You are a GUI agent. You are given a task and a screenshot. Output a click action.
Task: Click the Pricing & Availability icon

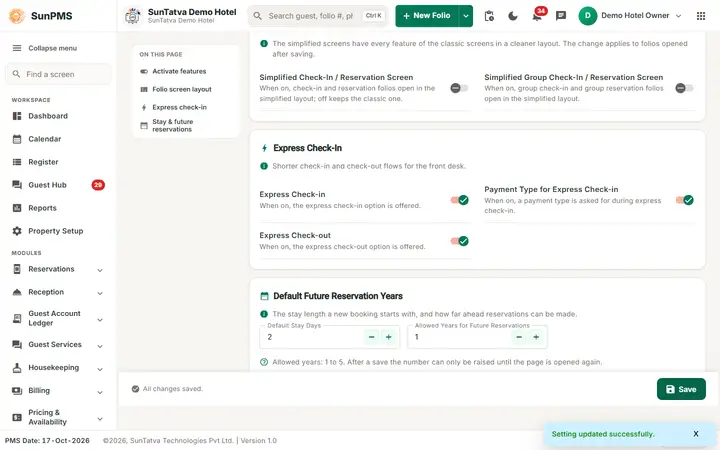(x=17, y=417)
